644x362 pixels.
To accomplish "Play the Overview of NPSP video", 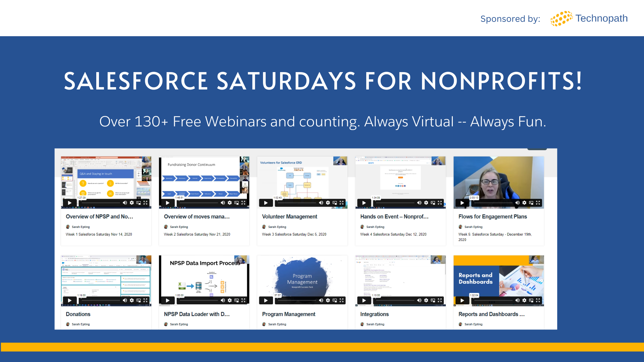I will 69,203.
